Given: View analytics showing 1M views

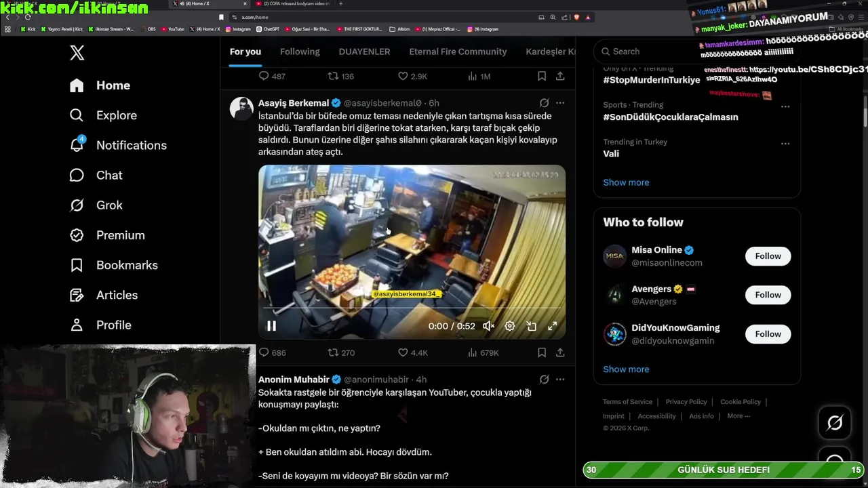Looking at the screenshot, I should [x=479, y=77].
